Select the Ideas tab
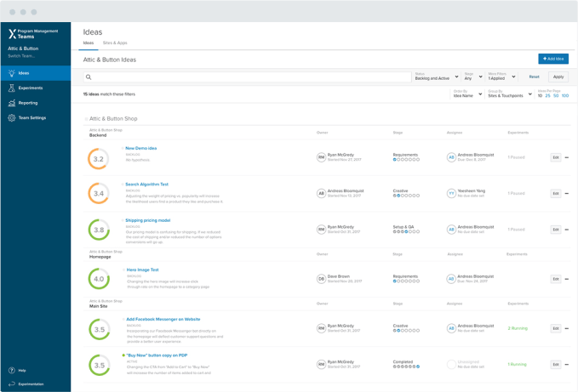 coord(89,43)
